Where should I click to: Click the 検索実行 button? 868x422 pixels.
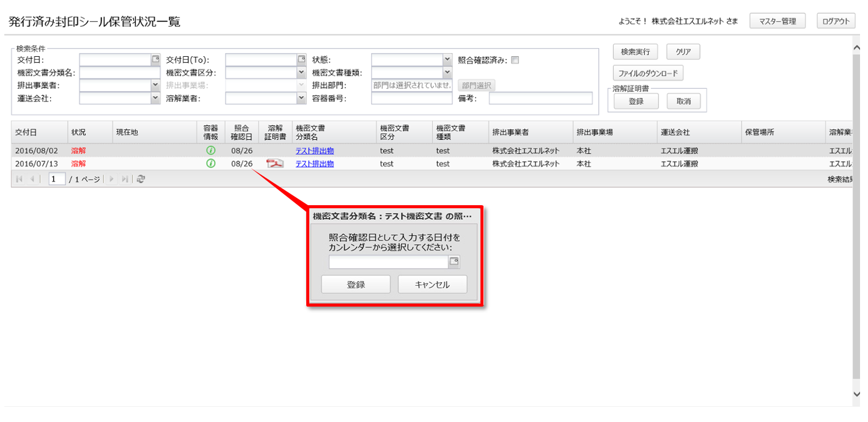pos(635,52)
